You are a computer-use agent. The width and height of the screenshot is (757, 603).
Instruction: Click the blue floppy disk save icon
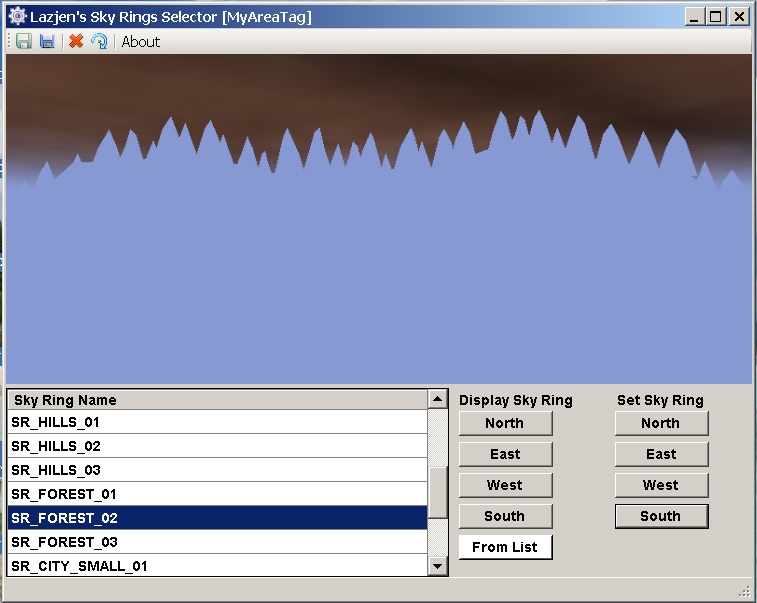(x=47, y=41)
